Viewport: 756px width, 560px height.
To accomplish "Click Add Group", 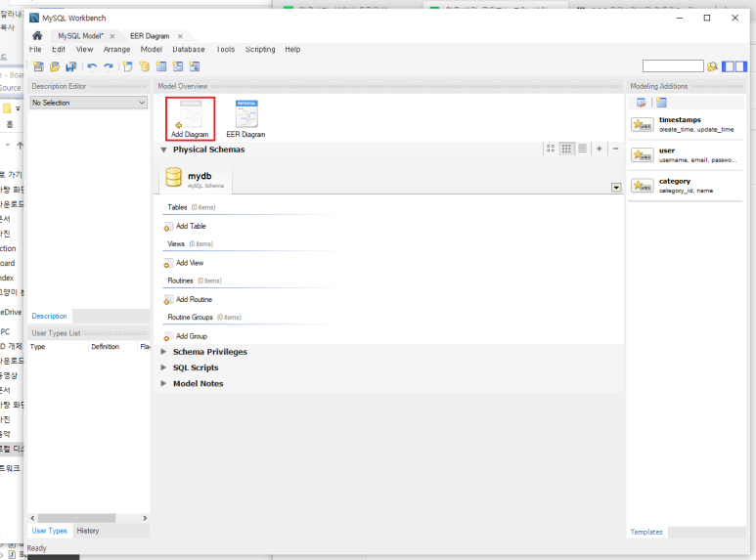I will (x=186, y=336).
